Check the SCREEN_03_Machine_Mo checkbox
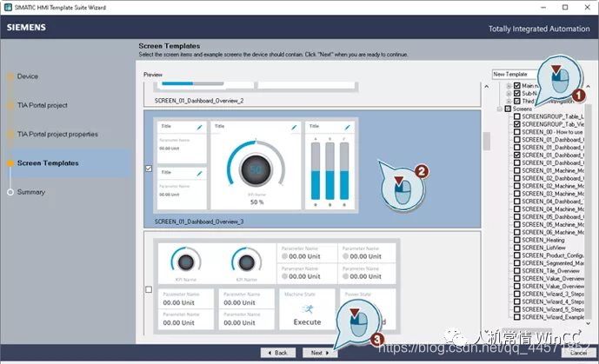The width and height of the screenshot is (599, 364). click(x=517, y=194)
